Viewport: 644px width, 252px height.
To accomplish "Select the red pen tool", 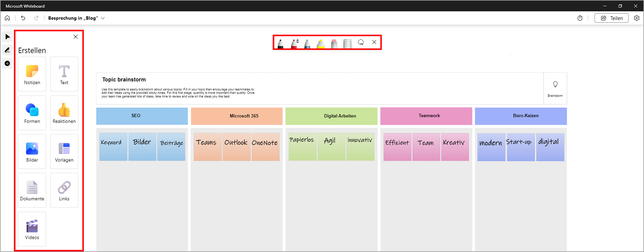I will [294, 43].
